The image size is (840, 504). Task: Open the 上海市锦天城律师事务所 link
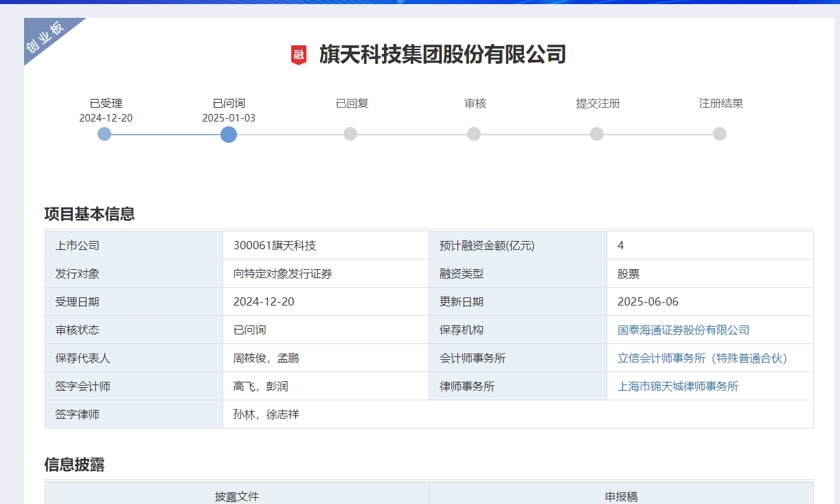pos(678,387)
